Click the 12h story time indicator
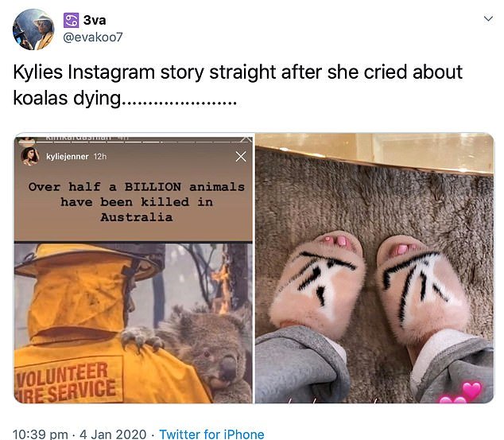The width and height of the screenshot is (504, 440). click(100, 157)
